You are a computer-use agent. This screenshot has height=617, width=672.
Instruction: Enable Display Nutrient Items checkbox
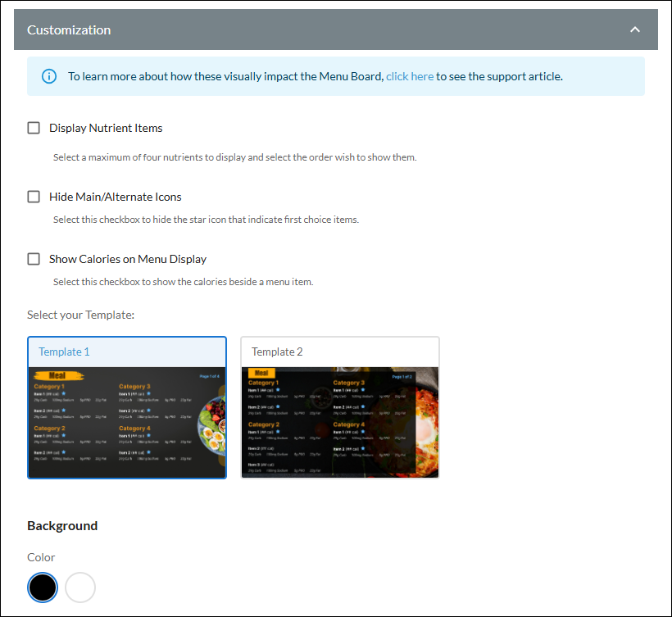coord(34,128)
